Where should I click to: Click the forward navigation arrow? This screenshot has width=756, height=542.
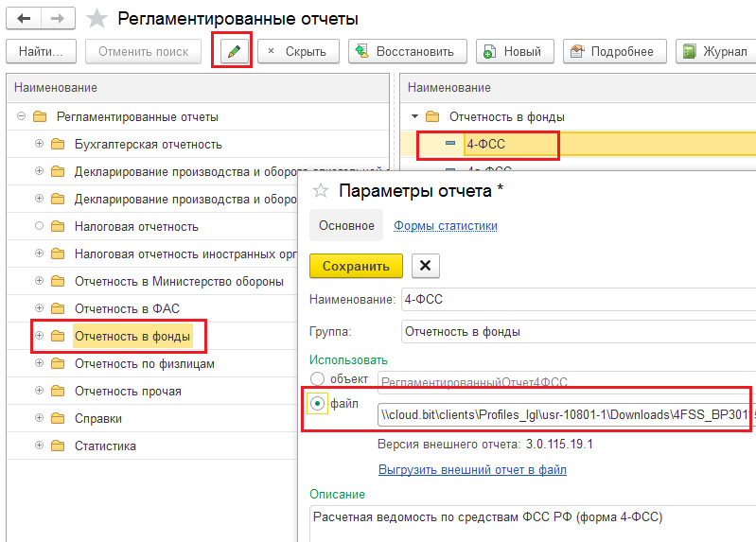pyautogui.click(x=57, y=19)
